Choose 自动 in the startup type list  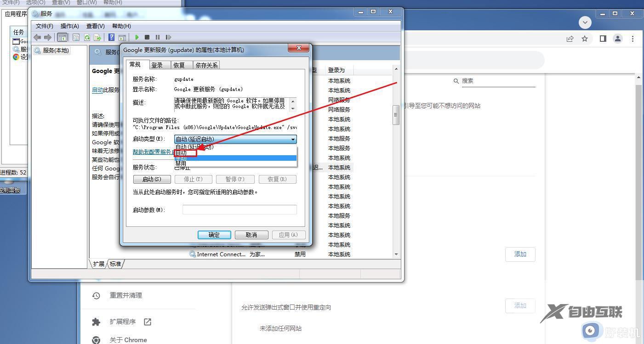tap(235, 152)
